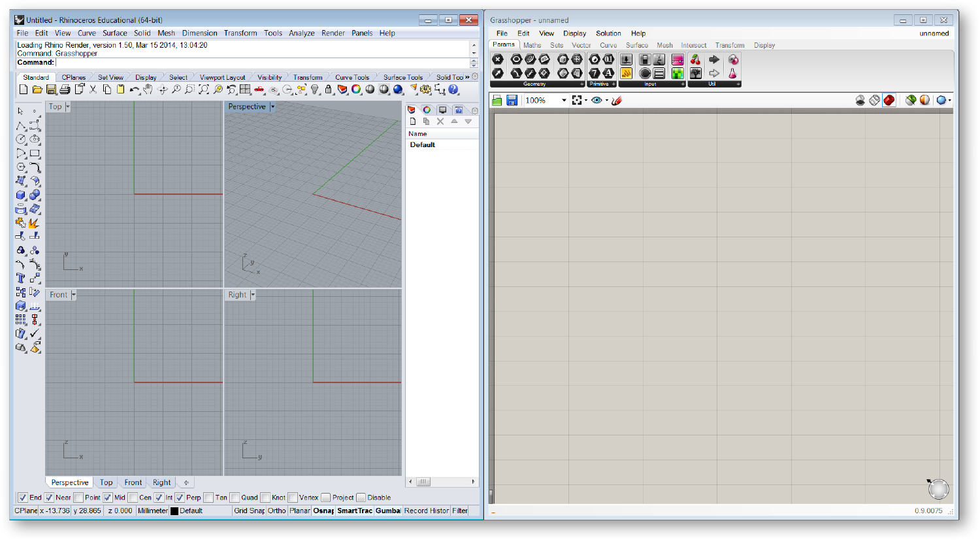Open the Analyze menu in Rhino
980x540 pixels.
pyautogui.click(x=301, y=33)
